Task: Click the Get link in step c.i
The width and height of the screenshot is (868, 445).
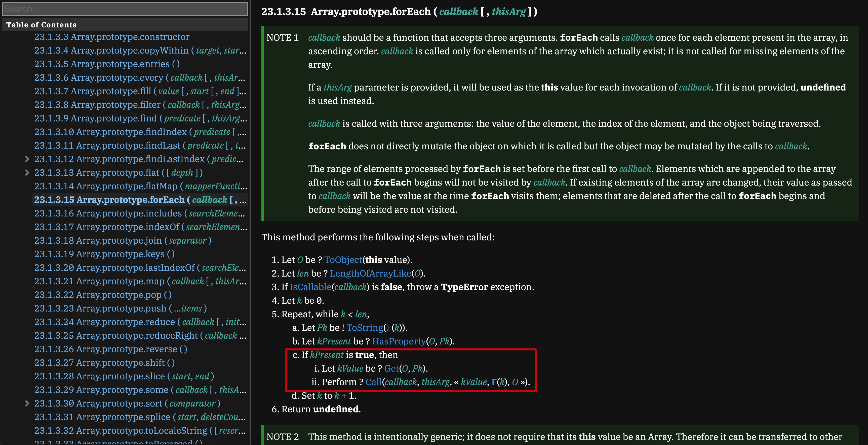Action: click(x=391, y=369)
